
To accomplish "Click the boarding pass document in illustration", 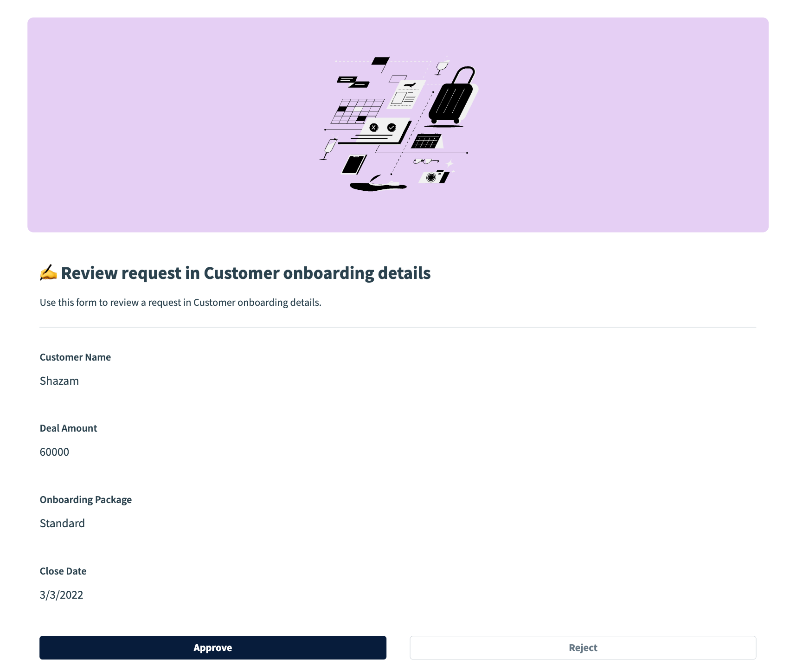I will tap(405, 95).
